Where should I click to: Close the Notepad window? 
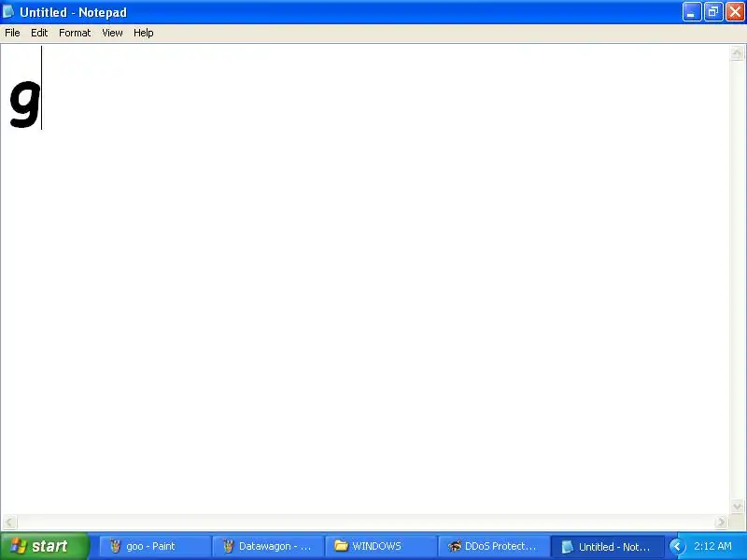[x=735, y=12]
